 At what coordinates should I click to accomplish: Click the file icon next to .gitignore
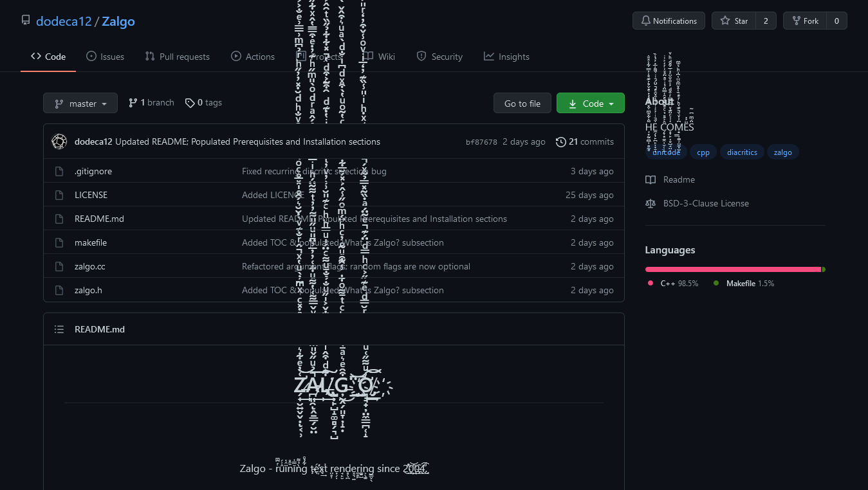[59, 171]
